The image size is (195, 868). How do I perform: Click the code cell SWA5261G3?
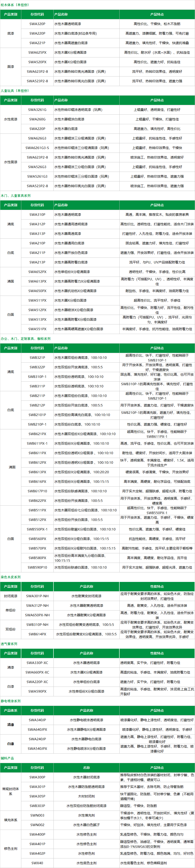pyautogui.click(x=37, y=176)
